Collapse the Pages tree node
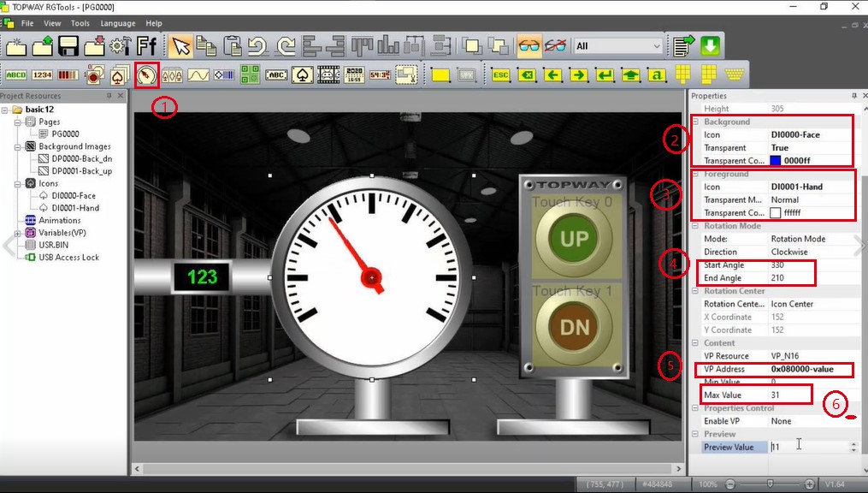 point(18,122)
